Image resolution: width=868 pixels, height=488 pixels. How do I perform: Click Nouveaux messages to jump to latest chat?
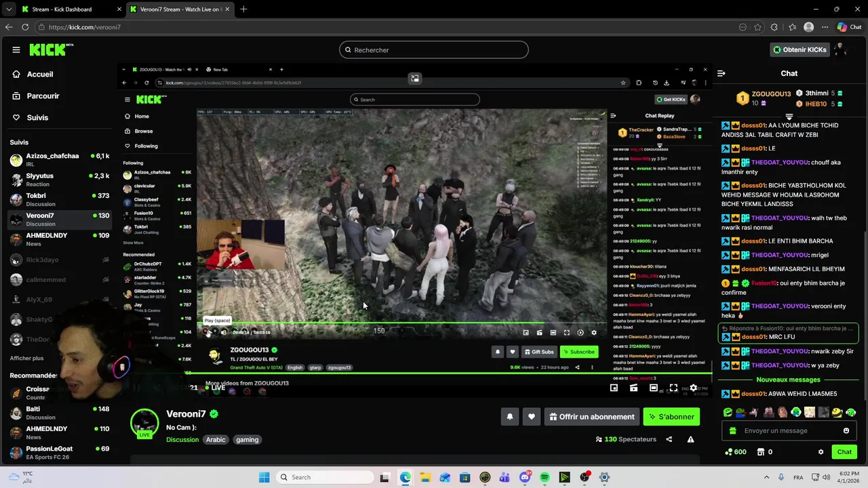[788, 380]
